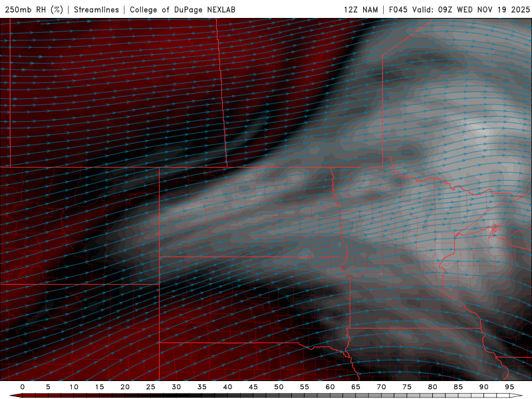This screenshot has height=399, width=532.
Task: Click the "Streamlines" label in the header
Action: click(x=96, y=9)
